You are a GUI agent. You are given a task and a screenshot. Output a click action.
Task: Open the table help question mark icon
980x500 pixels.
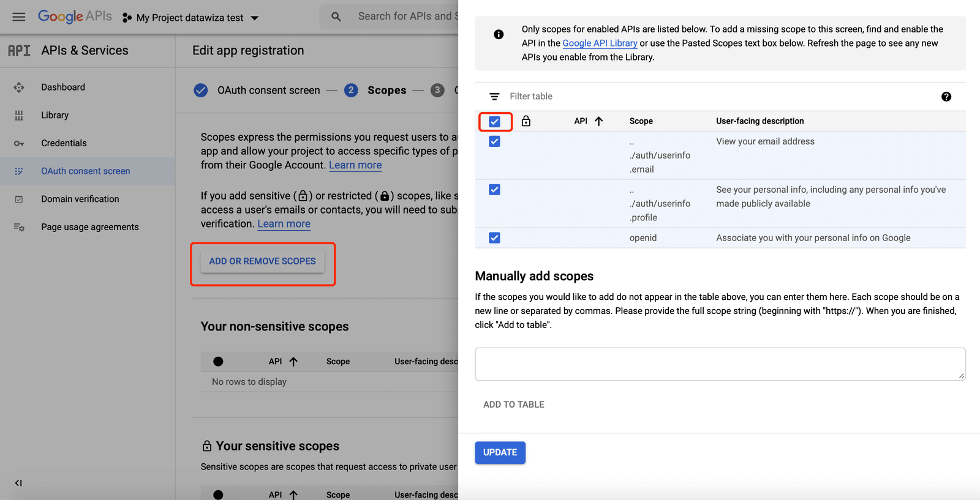pyautogui.click(x=946, y=97)
